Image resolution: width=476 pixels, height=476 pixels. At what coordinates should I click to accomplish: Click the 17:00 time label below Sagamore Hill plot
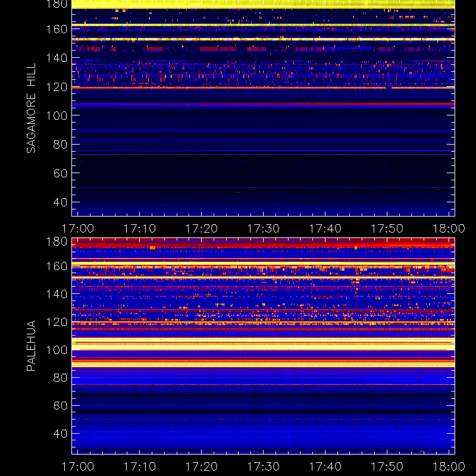pos(78,228)
